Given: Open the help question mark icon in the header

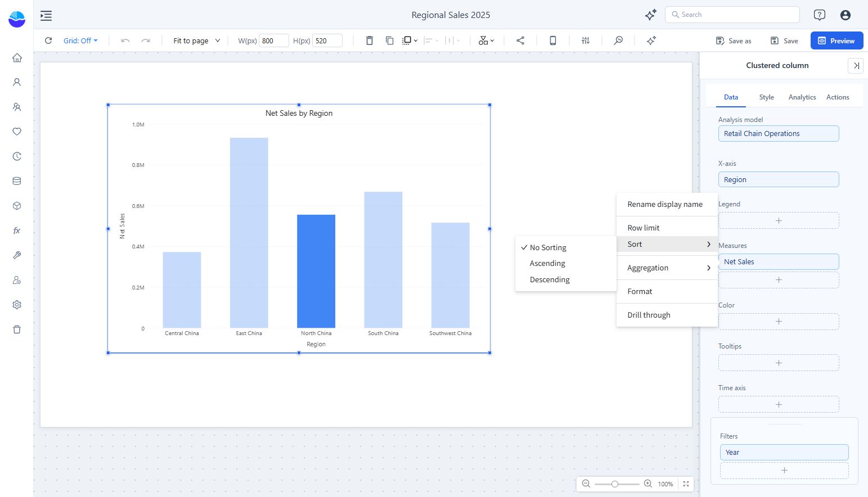Looking at the screenshot, I should pos(820,15).
